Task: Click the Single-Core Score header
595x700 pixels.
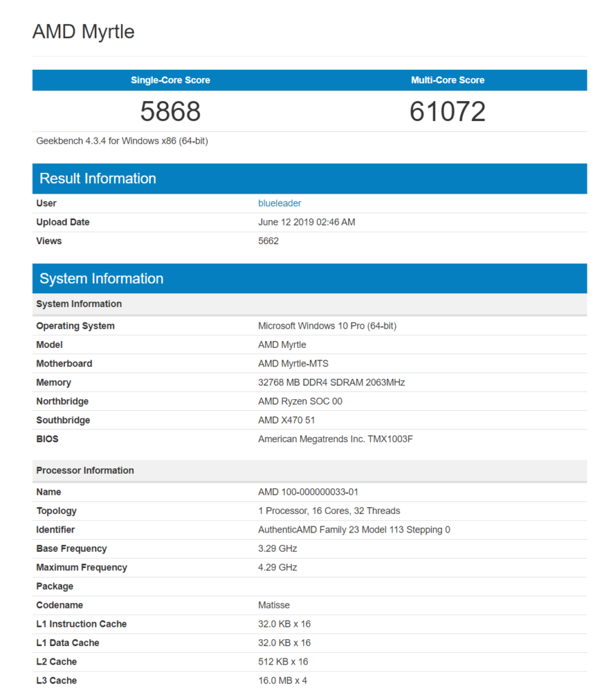Action: tap(170, 80)
